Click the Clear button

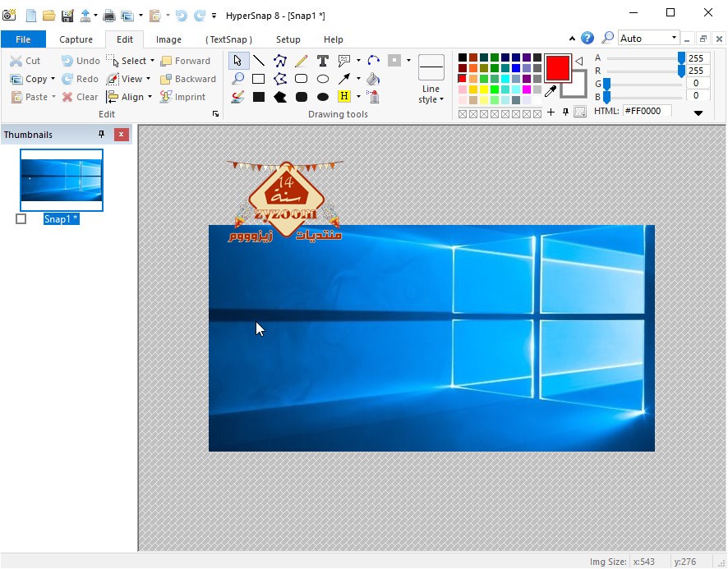80,97
